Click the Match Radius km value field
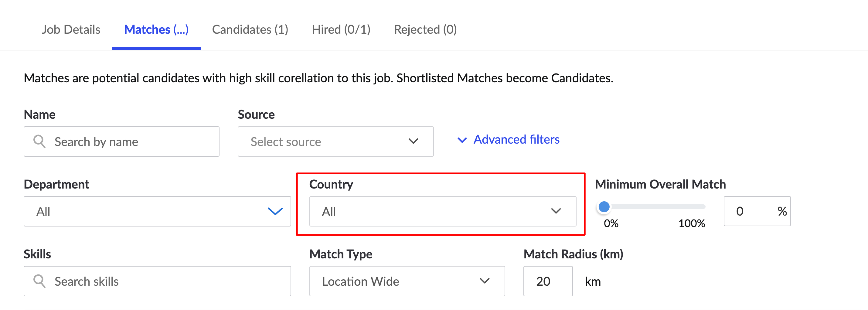 [x=547, y=281]
